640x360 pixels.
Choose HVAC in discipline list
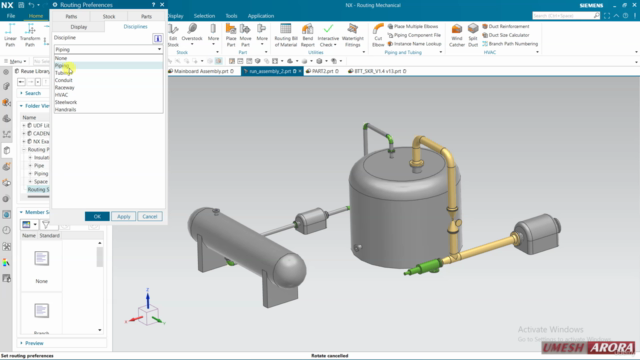108,95
